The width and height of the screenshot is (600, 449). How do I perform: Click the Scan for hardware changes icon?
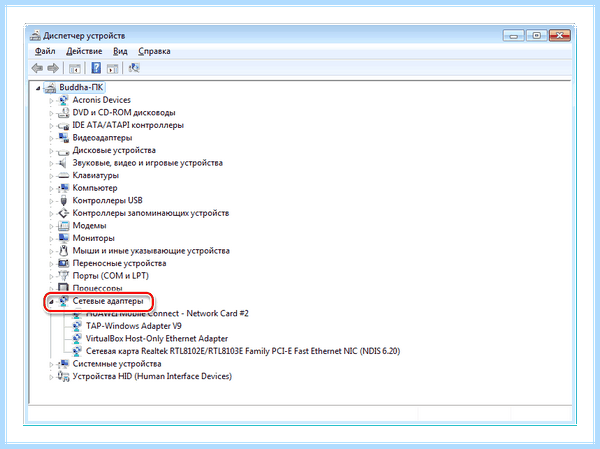(x=134, y=68)
